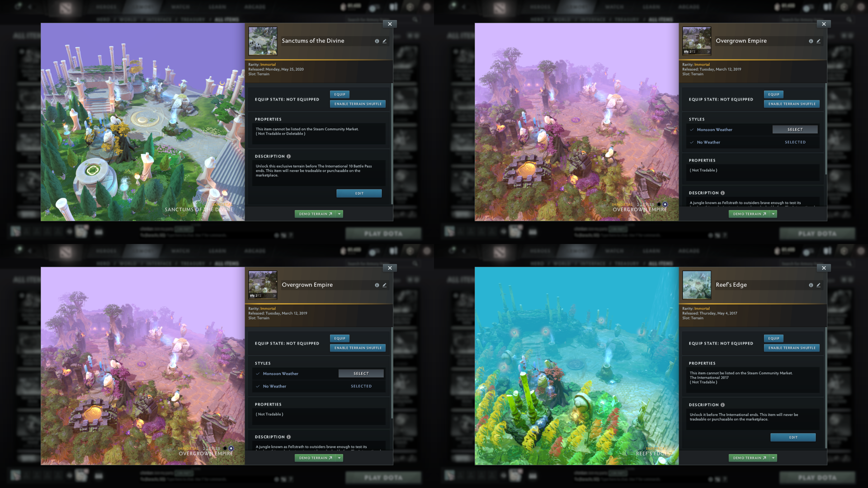Open Description info icon in lower Overgrown Empire dialog
This screenshot has width=868, height=488.
coord(288,437)
